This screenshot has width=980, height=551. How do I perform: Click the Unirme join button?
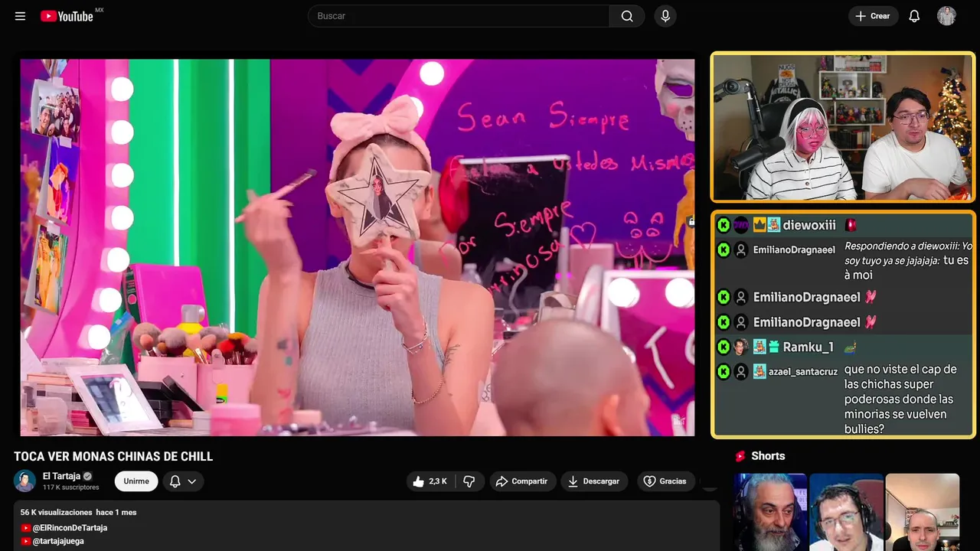[x=136, y=481]
